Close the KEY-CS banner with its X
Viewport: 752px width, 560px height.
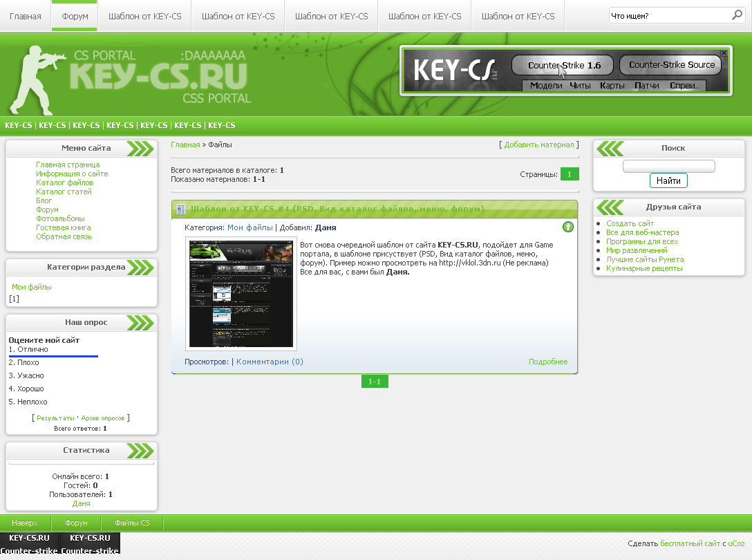724,53
